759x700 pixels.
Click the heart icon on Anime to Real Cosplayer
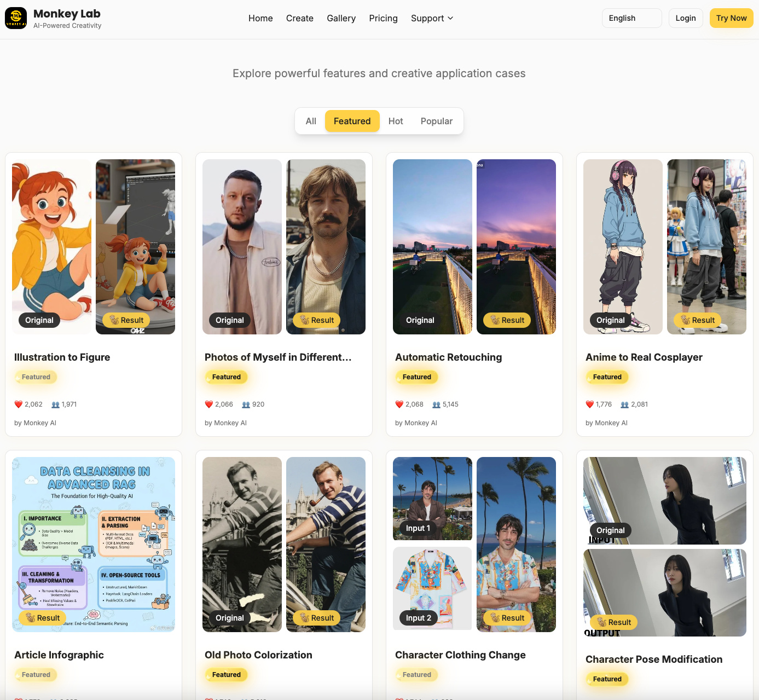point(590,404)
